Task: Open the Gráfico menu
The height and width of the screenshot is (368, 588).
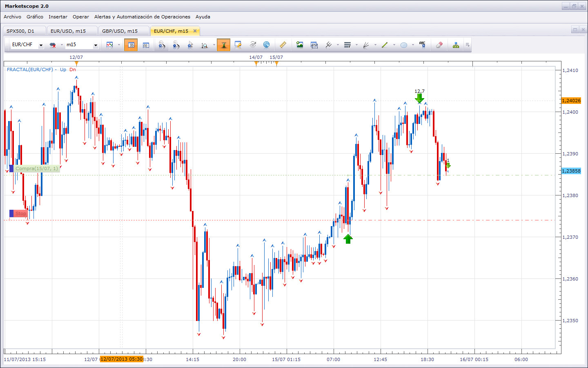Action: (x=35, y=17)
